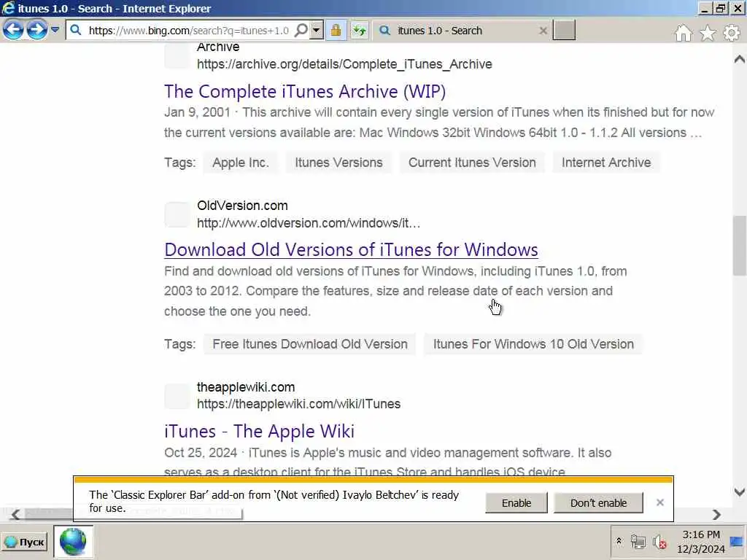Go forward with the Forward arrow button

[37, 30]
